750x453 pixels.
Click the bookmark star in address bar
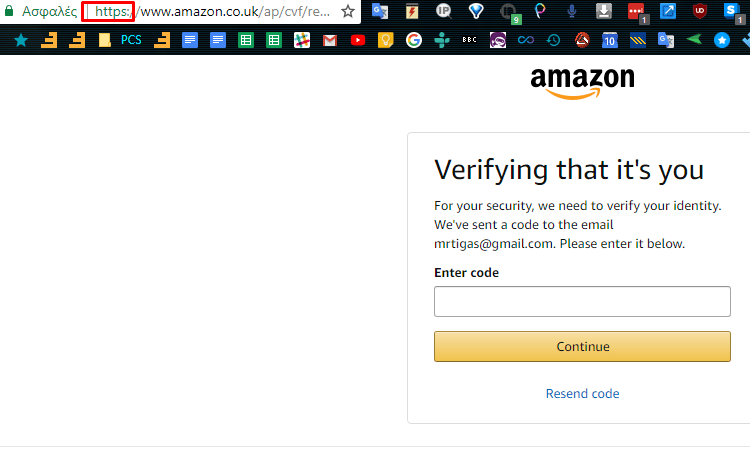[x=348, y=12]
